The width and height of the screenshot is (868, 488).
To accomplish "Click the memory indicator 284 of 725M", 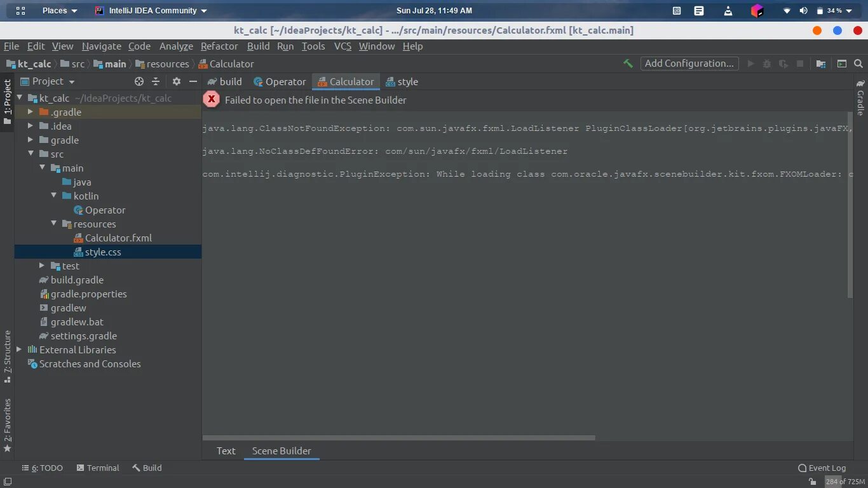I will point(845,482).
